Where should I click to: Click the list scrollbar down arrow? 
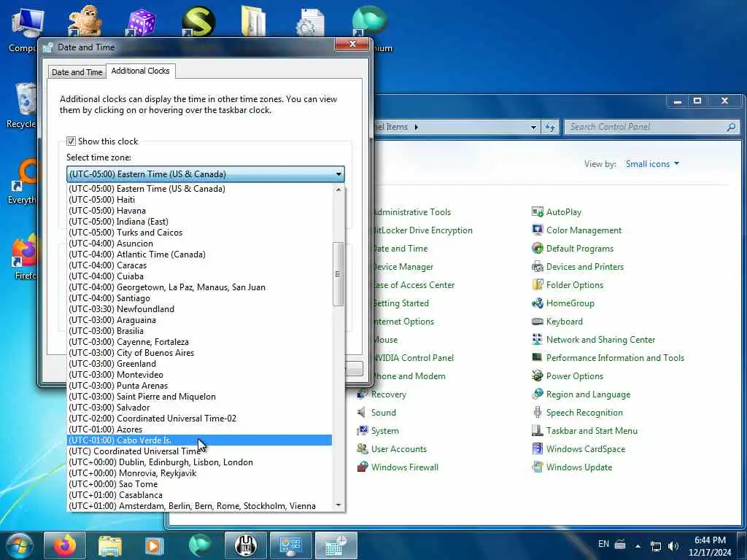[x=338, y=505]
